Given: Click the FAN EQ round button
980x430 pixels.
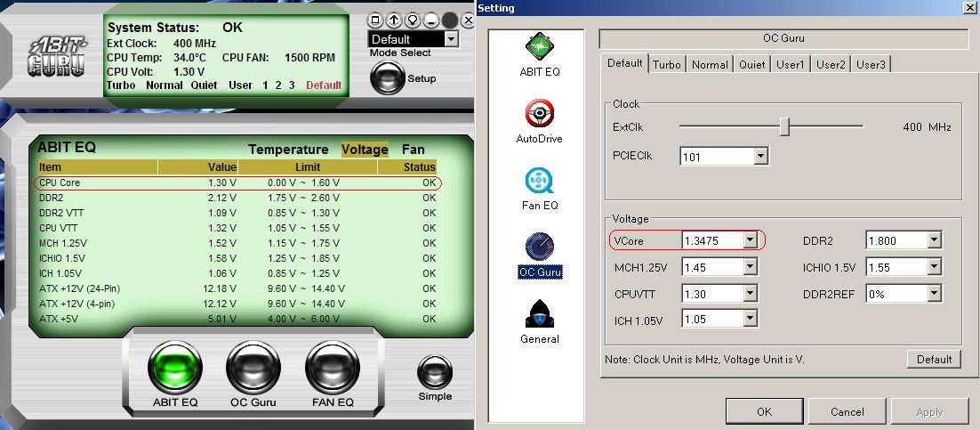Looking at the screenshot, I should [x=333, y=368].
